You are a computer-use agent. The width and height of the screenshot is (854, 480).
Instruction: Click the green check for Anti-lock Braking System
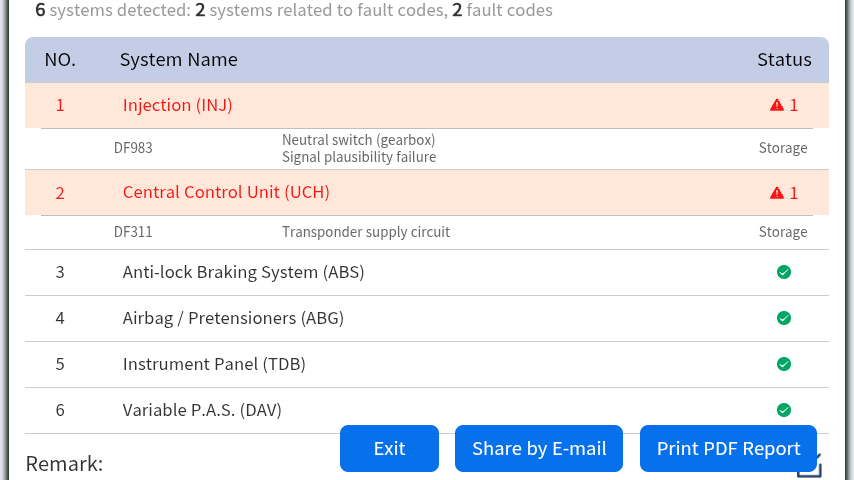point(784,272)
